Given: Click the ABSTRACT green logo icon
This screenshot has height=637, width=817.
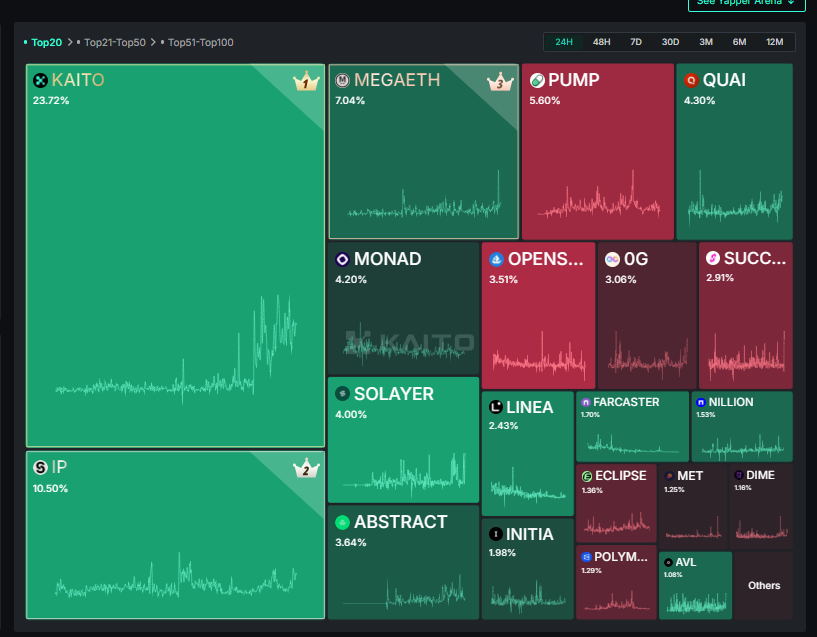Looking at the screenshot, I should tap(342, 522).
